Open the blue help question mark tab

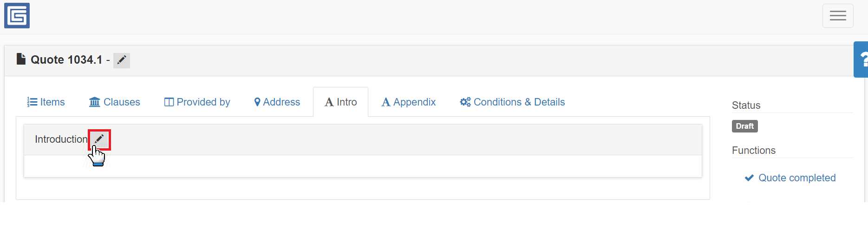pos(861,59)
